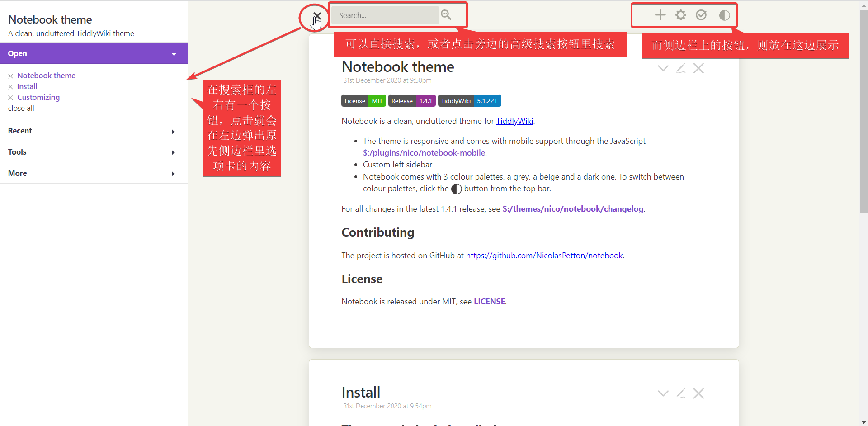Expand the More sidebar section
Viewport: 868px width, 426px height.
94,173
